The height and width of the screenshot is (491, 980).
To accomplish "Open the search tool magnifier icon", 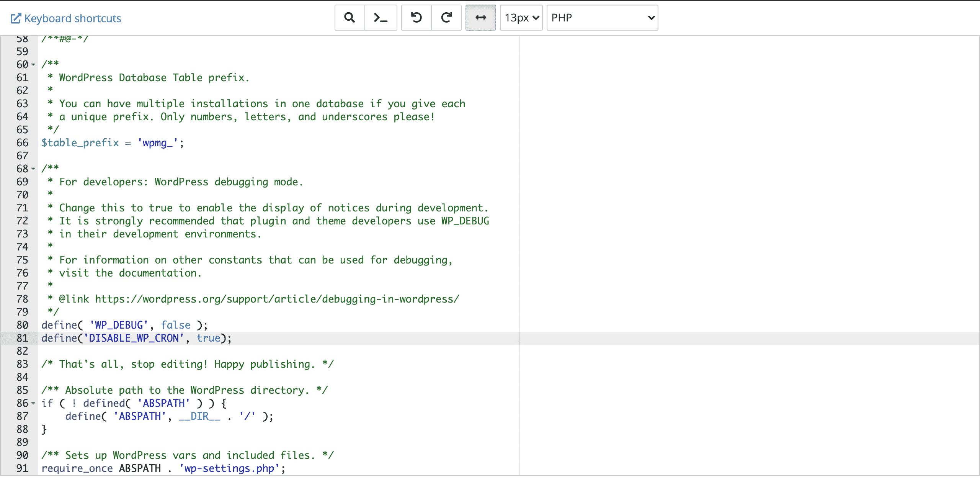I will (x=350, y=18).
